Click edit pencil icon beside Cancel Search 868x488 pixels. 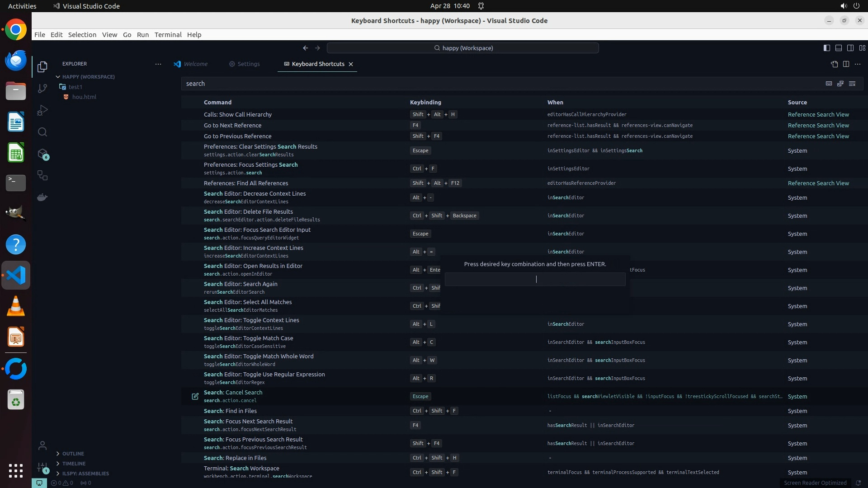195,396
